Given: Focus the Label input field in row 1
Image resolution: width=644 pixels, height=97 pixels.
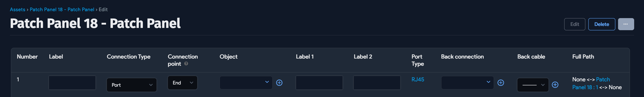Looking at the screenshot, I should click(72, 83).
